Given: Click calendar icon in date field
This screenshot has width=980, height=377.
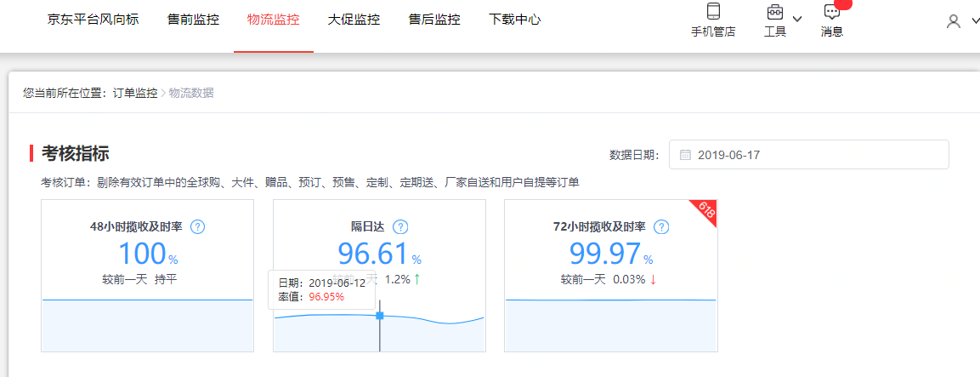Looking at the screenshot, I should pyautogui.click(x=685, y=155).
